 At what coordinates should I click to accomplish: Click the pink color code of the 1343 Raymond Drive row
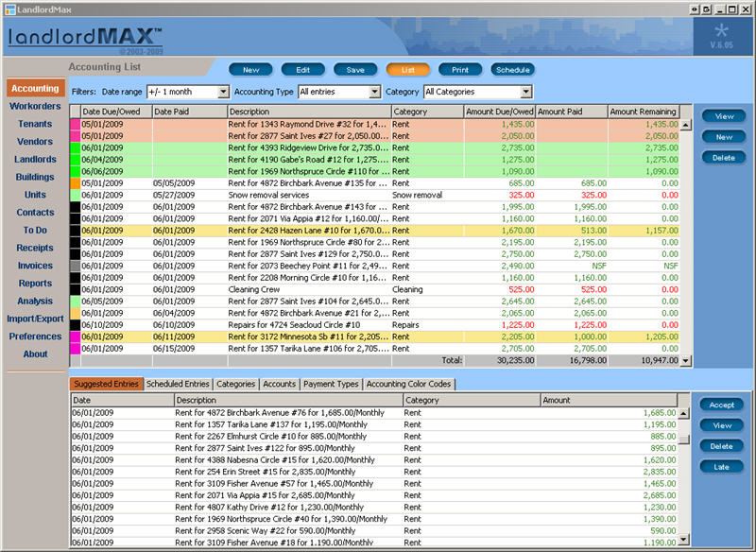(x=76, y=124)
